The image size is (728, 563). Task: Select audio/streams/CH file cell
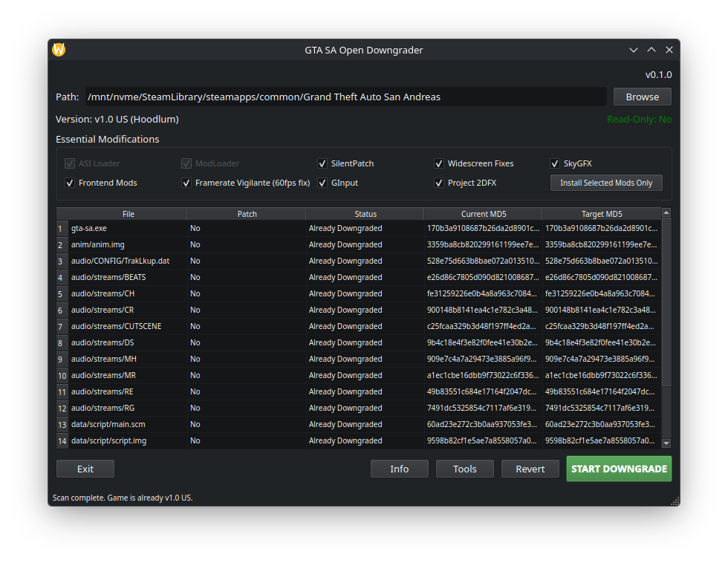128,293
